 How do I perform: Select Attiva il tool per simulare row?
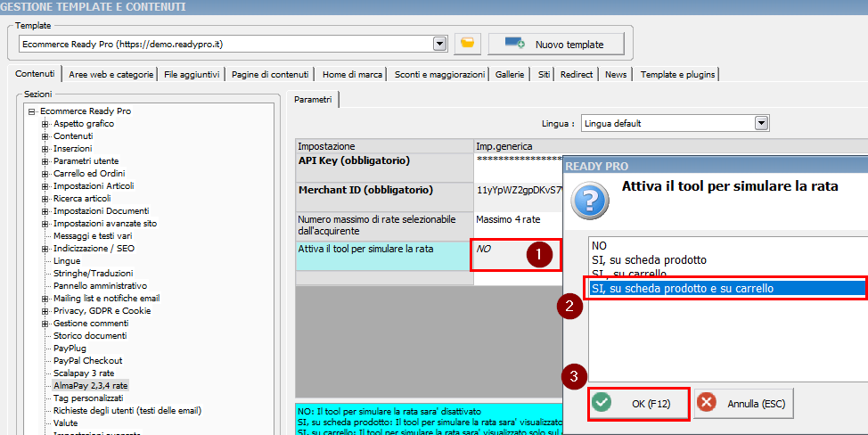[384, 256]
